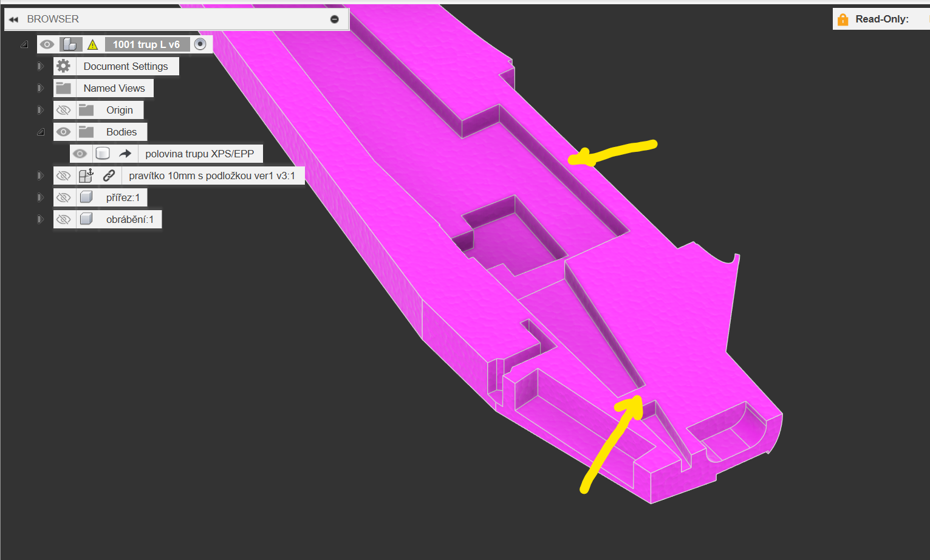Hide the Bodies folder via eye icon
This screenshot has width=930, height=560.
[x=63, y=132]
